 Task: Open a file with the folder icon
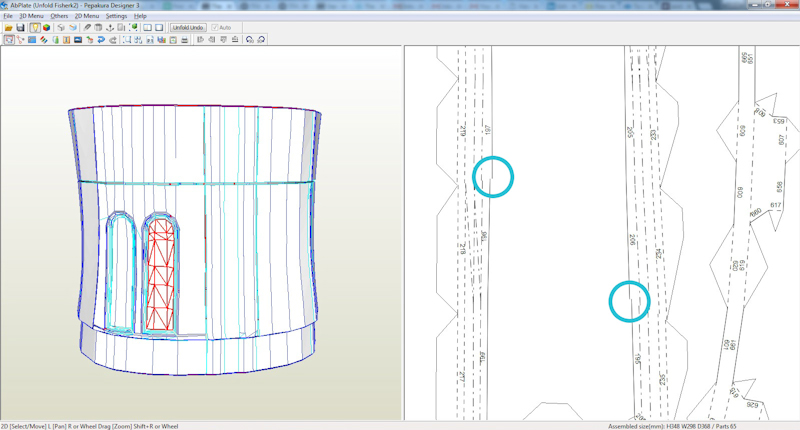pyautogui.click(x=9, y=28)
